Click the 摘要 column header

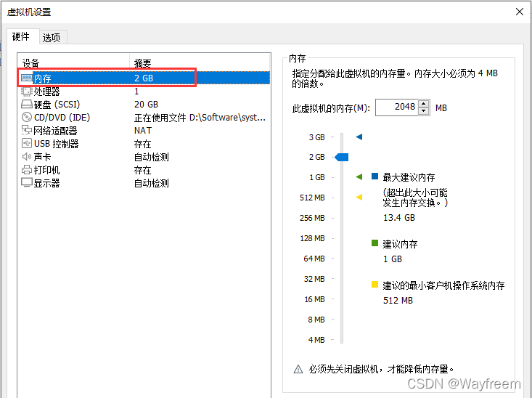(x=200, y=62)
